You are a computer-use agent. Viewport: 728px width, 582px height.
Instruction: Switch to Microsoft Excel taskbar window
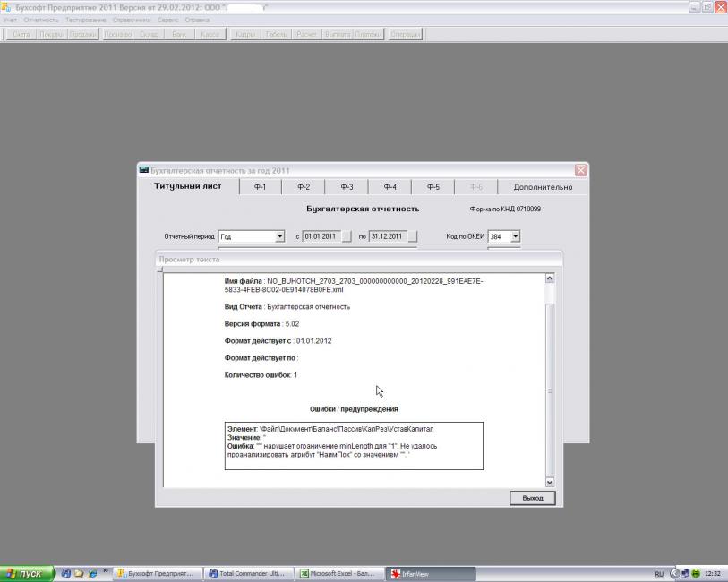339,573
